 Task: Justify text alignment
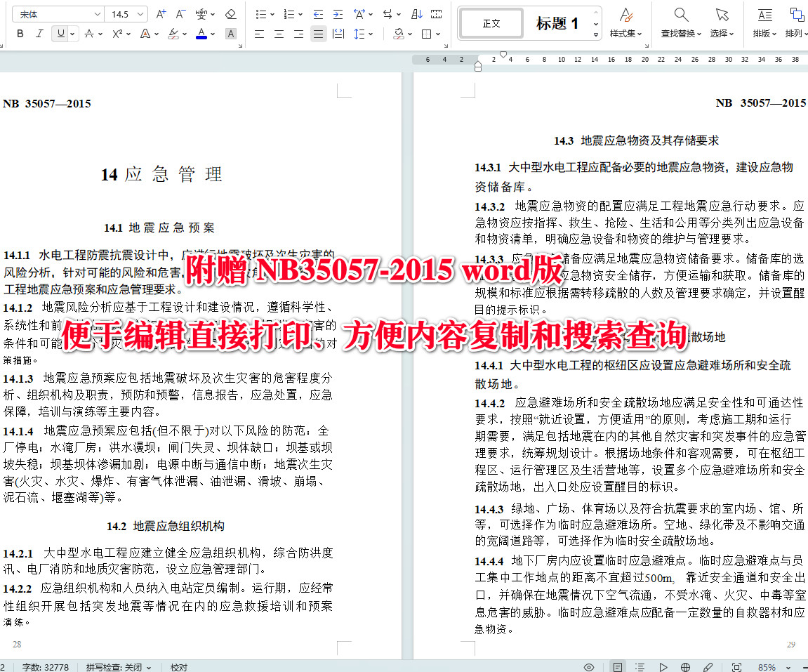[x=319, y=34]
